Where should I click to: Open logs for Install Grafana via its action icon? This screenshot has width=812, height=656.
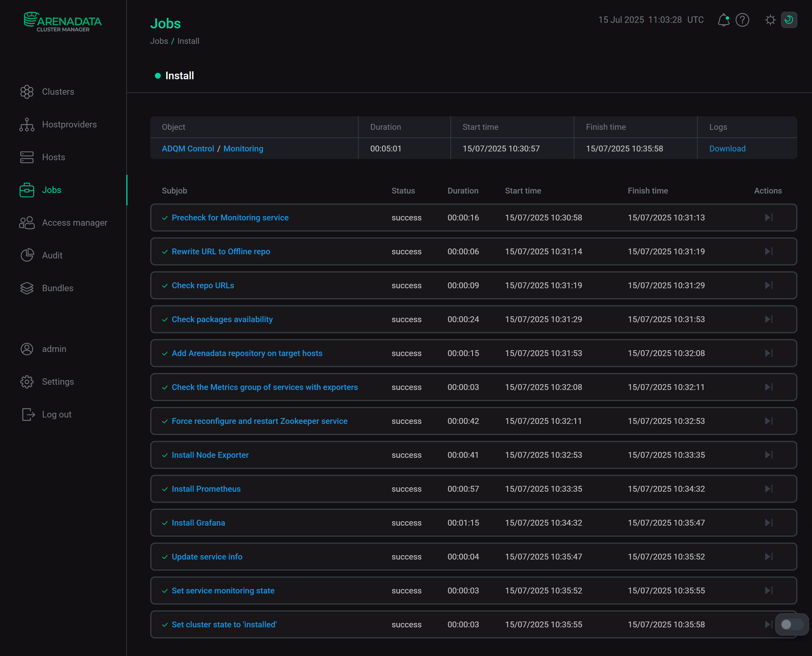[x=768, y=523]
